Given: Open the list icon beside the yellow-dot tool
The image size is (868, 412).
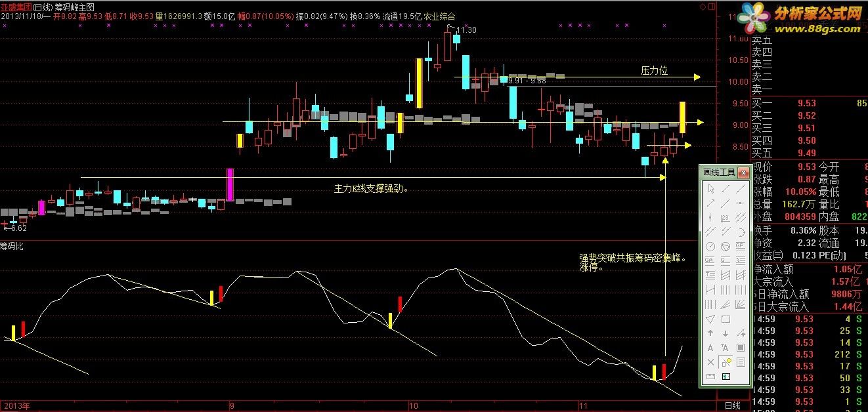Looking at the screenshot, I should [741, 361].
